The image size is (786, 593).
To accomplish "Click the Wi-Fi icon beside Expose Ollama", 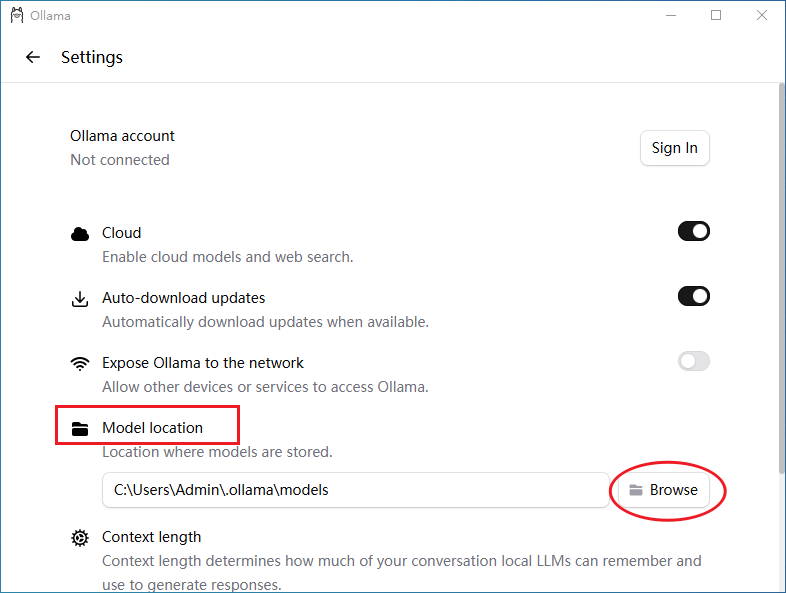I will [x=80, y=363].
